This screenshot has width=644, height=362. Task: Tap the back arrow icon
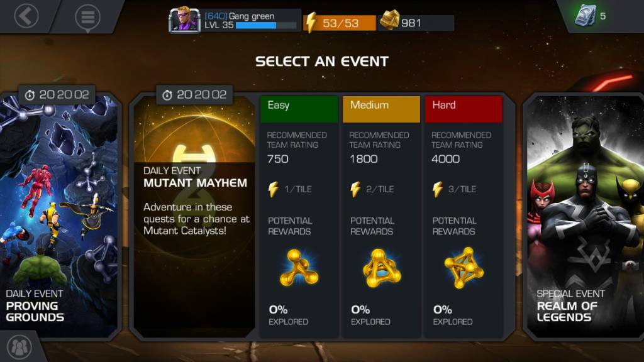(26, 16)
